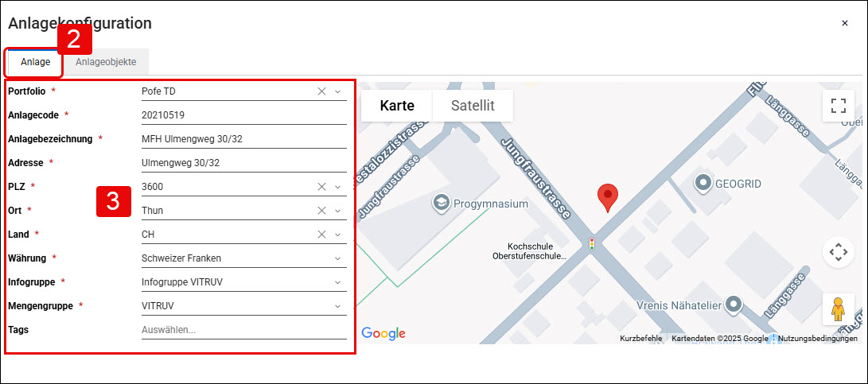Screen dimensions: 868x384
Task: Switch to the Anlageobjekte tab
Action: 106,62
